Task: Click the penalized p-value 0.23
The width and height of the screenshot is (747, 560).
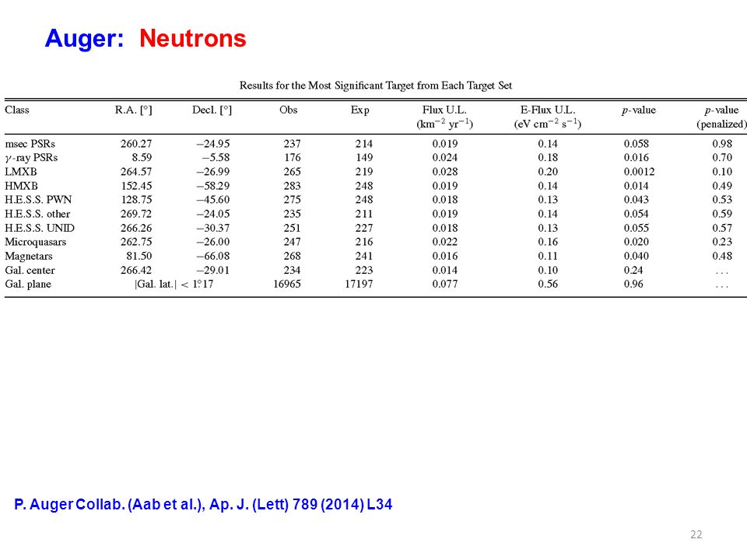Action: click(722, 242)
